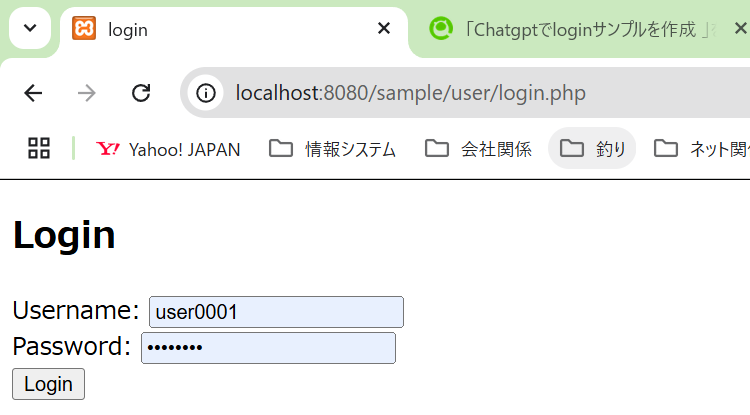Open the tab search dropdown arrow

(x=30, y=28)
